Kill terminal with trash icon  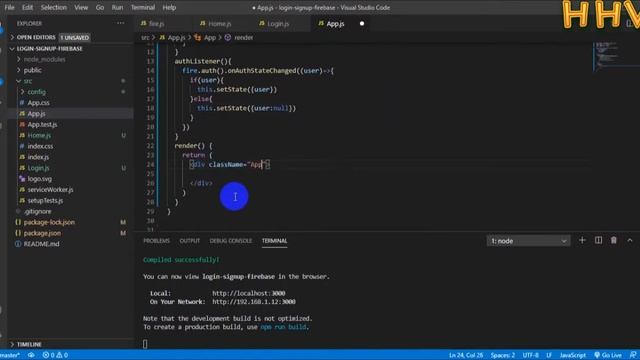(613, 240)
